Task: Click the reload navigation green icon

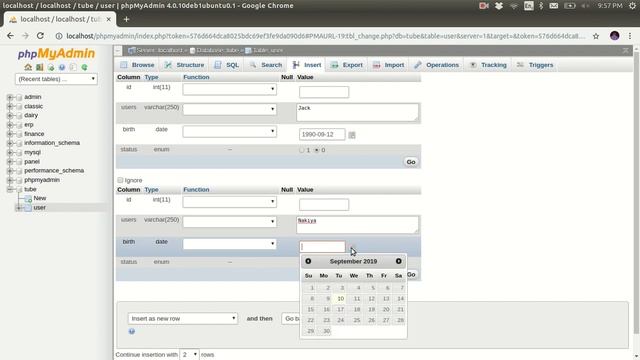Action: pos(84,67)
